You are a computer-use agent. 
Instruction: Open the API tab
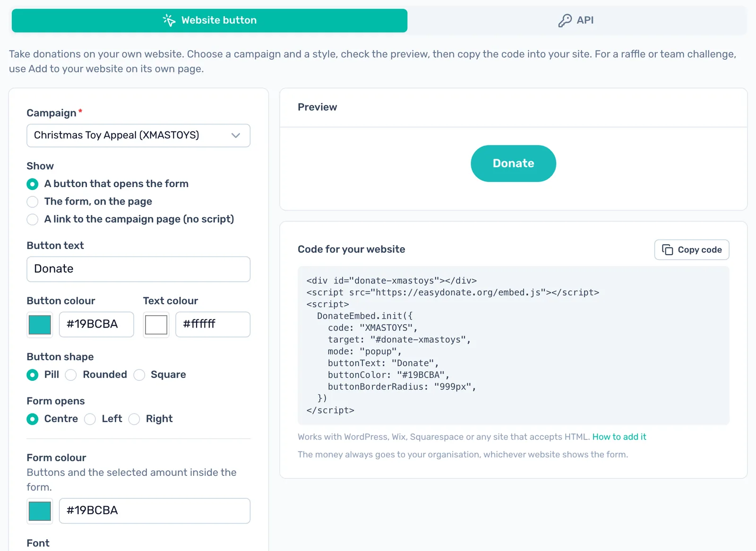pyautogui.click(x=576, y=20)
